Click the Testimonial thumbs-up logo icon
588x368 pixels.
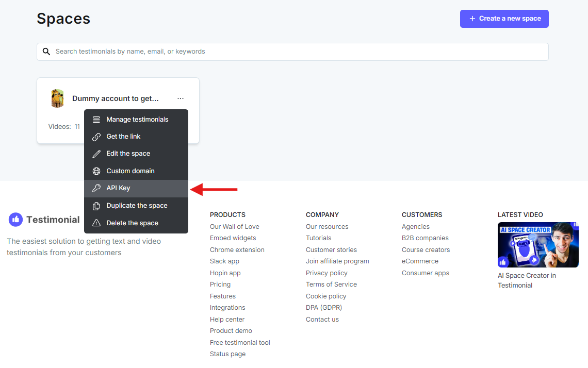click(16, 220)
